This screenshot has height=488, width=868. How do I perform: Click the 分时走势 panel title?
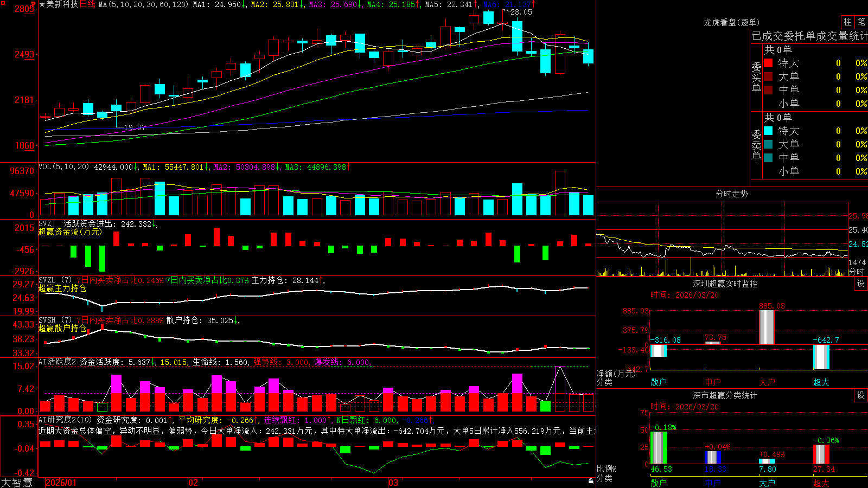(731, 194)
